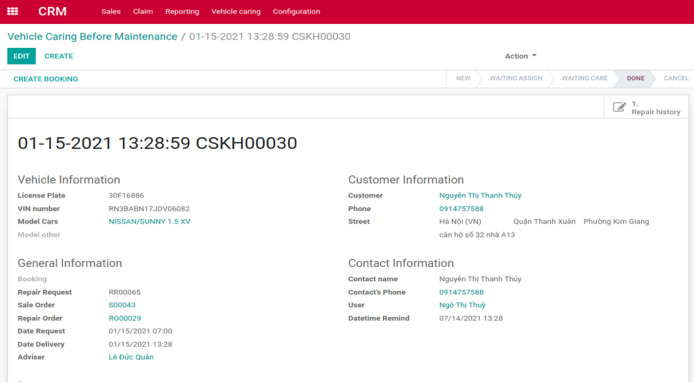This screenshot has width=694, height=382.
Task: Open the Vehicle caring menu
Action: click(236, 12)
